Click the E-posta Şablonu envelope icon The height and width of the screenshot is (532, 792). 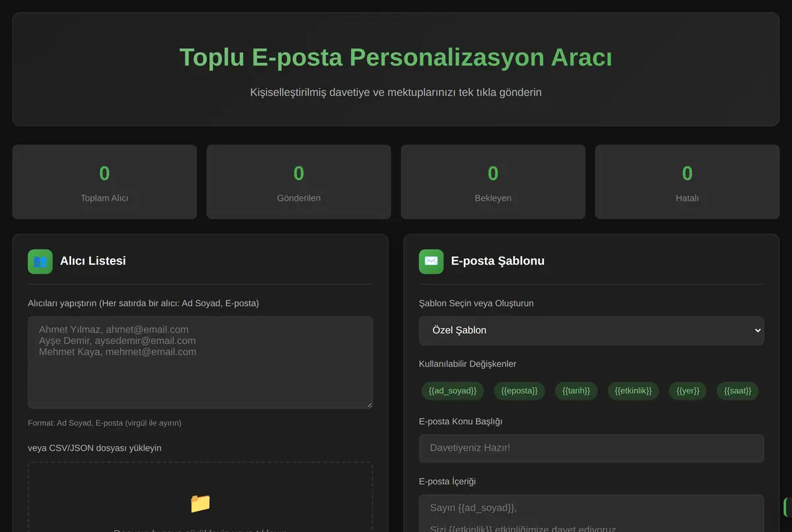click(x=431, y=261)
